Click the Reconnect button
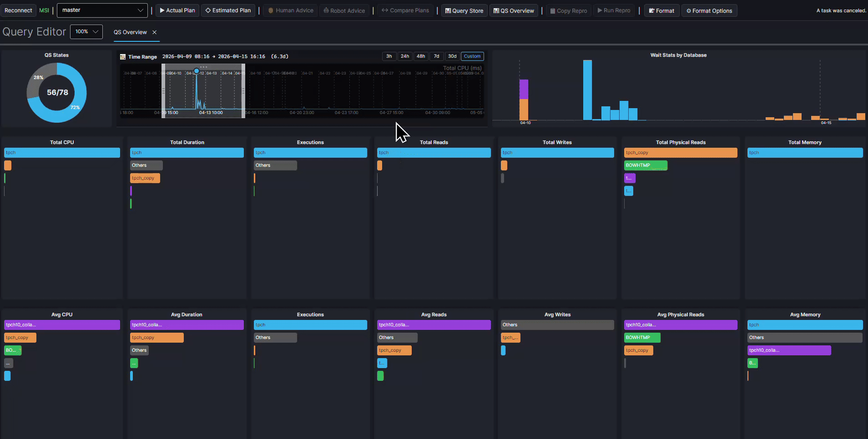Image resolution: width=868 pixels, height=439 pixels. (18, 10)
